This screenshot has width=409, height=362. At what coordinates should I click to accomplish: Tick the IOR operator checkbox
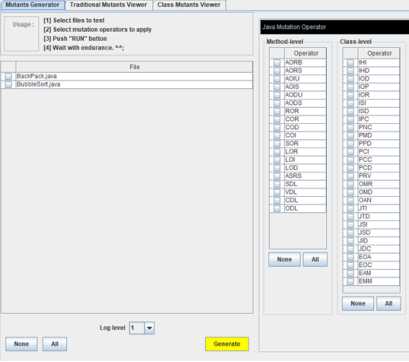[350, 95]
